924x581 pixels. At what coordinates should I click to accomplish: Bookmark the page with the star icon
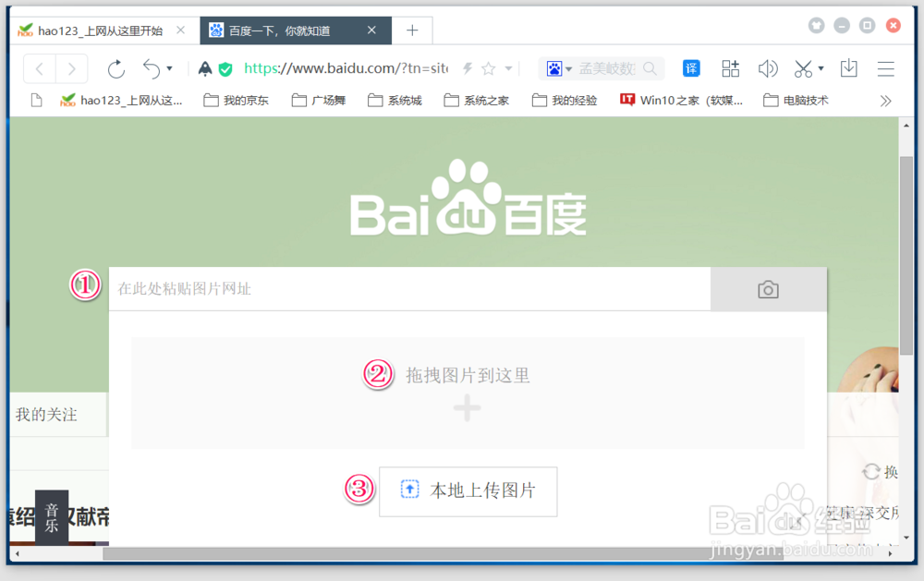click(489, 69)
